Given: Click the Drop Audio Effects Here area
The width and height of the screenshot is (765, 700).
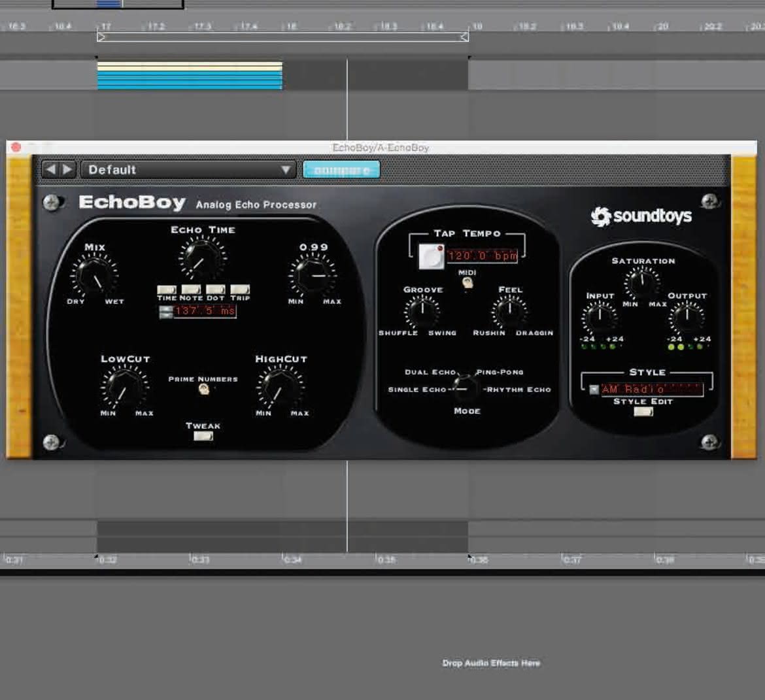Looking at the screenshot, I should [491, 663].
